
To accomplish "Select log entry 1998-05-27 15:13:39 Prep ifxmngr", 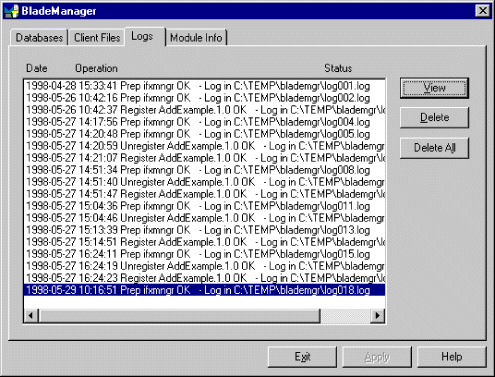I will coord(204,230).
